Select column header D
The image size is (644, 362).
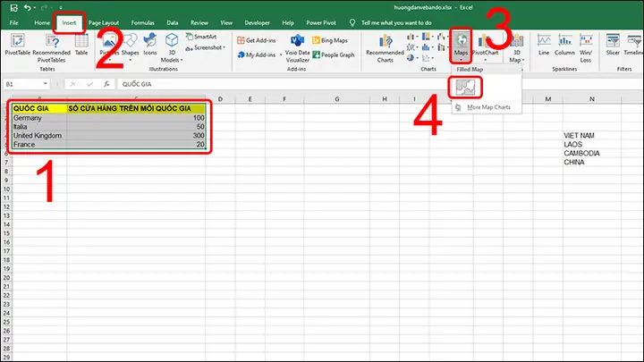pyautogui.click(x=220, y=99)
